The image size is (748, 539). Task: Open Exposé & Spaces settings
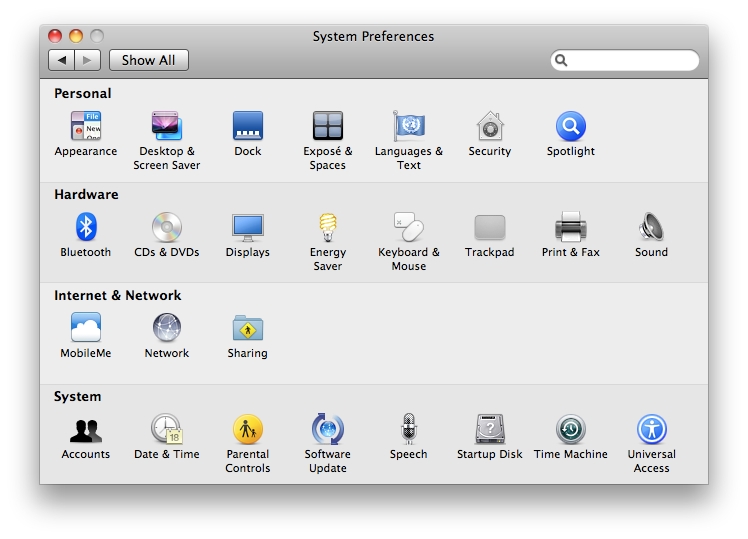(328, 127)
